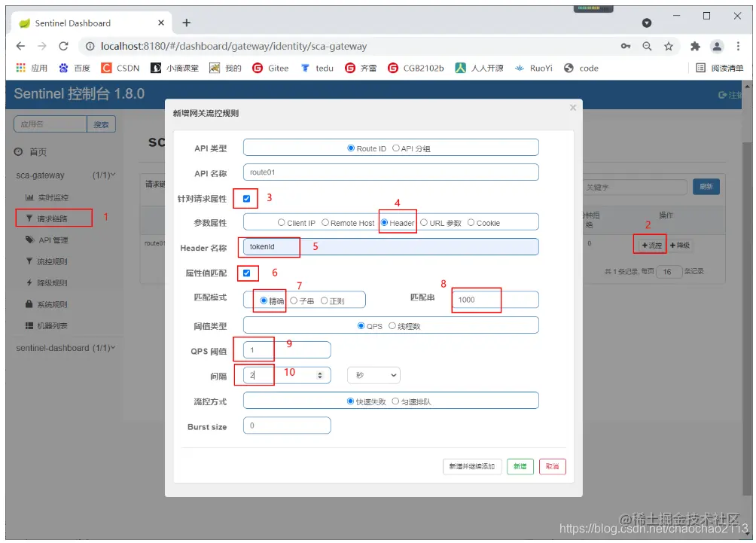Open the tedu bookmark
The width and height of the screenshot is (756, 543).
(317, 68)
